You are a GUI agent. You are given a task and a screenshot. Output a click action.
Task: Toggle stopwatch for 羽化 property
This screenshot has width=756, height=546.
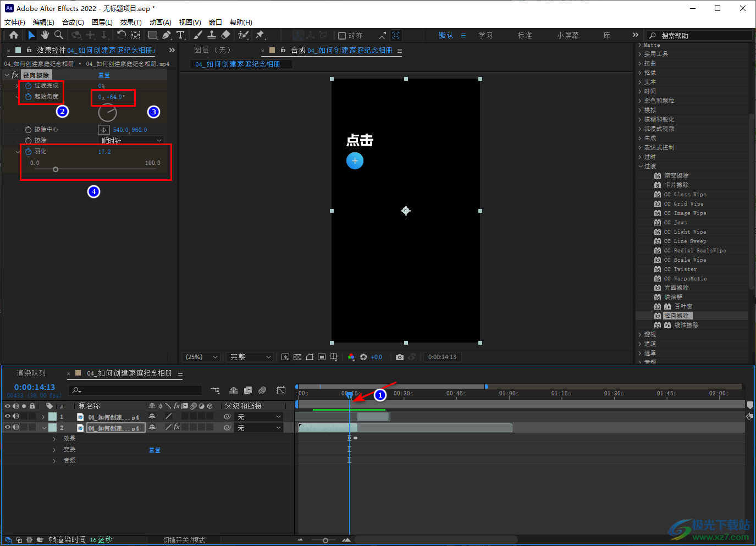pos(29,152)
